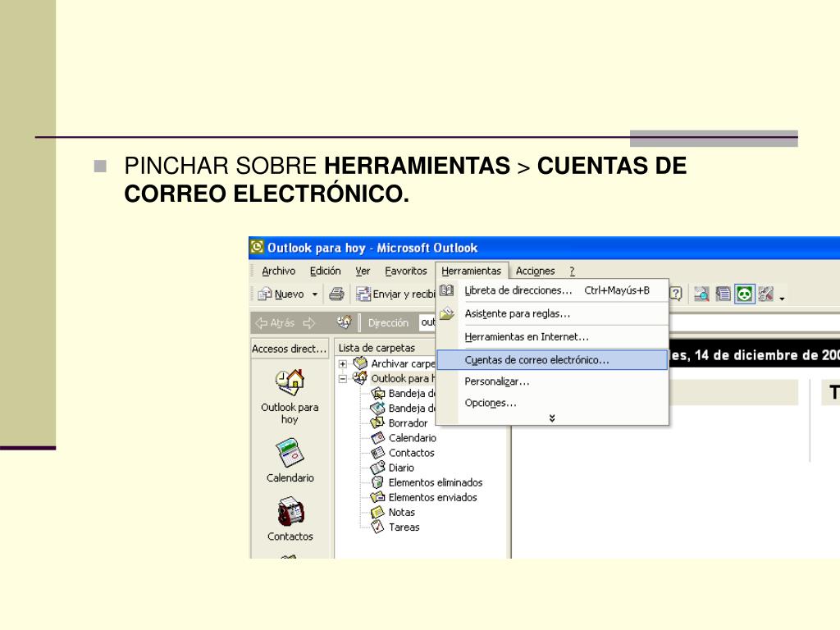Select the Borrador folder
Screen dimensions: 840x630
pos(408,423)
